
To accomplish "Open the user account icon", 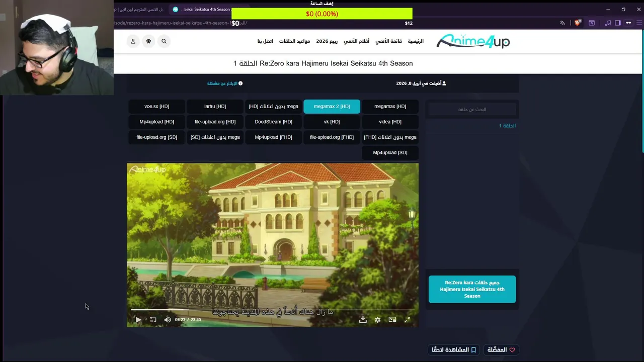I will coord(133,41).
